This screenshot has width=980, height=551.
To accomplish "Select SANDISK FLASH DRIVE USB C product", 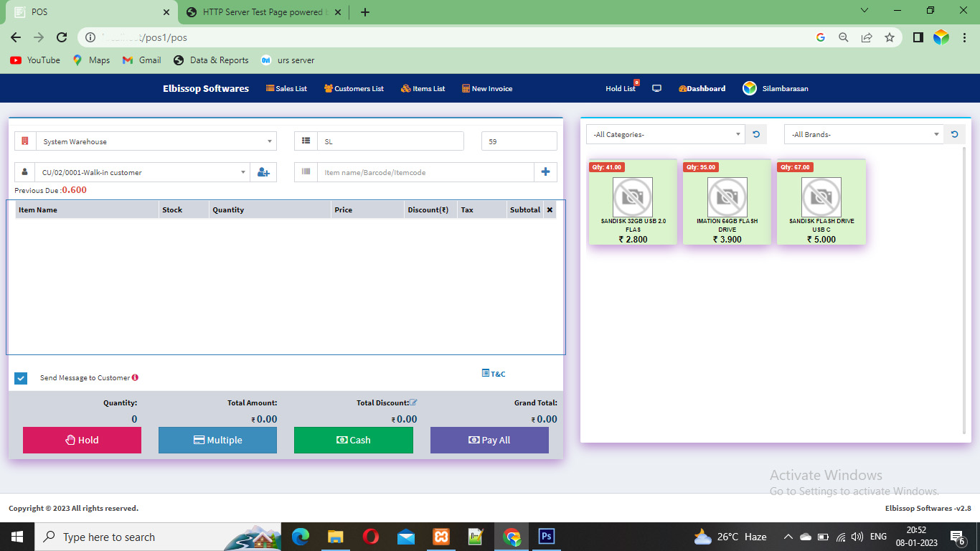I will pos(821,202).
